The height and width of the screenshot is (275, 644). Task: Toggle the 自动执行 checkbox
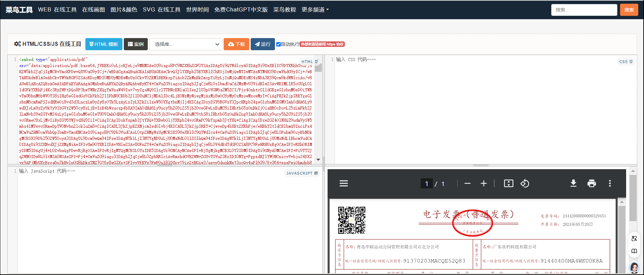[278, 44]
